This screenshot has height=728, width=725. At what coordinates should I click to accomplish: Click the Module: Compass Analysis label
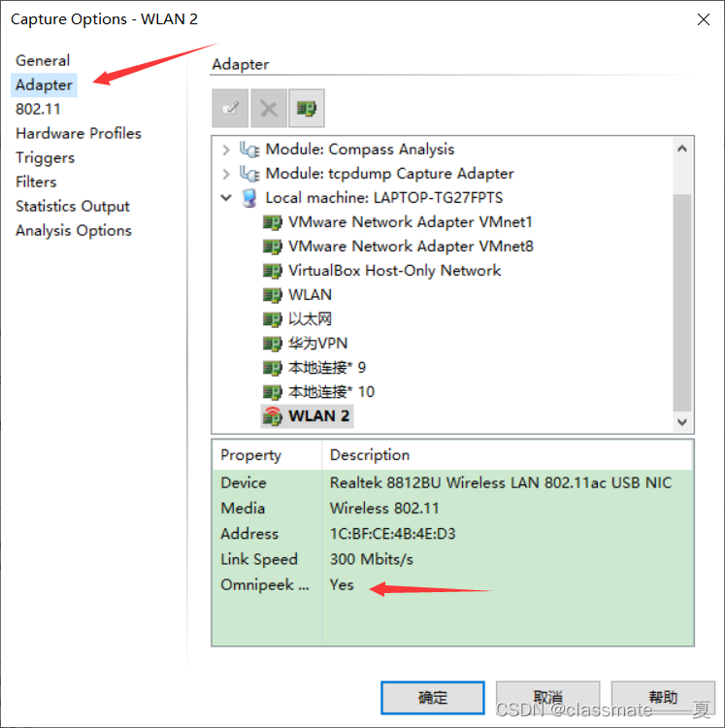pyautogui.click(x=360, y=149)
